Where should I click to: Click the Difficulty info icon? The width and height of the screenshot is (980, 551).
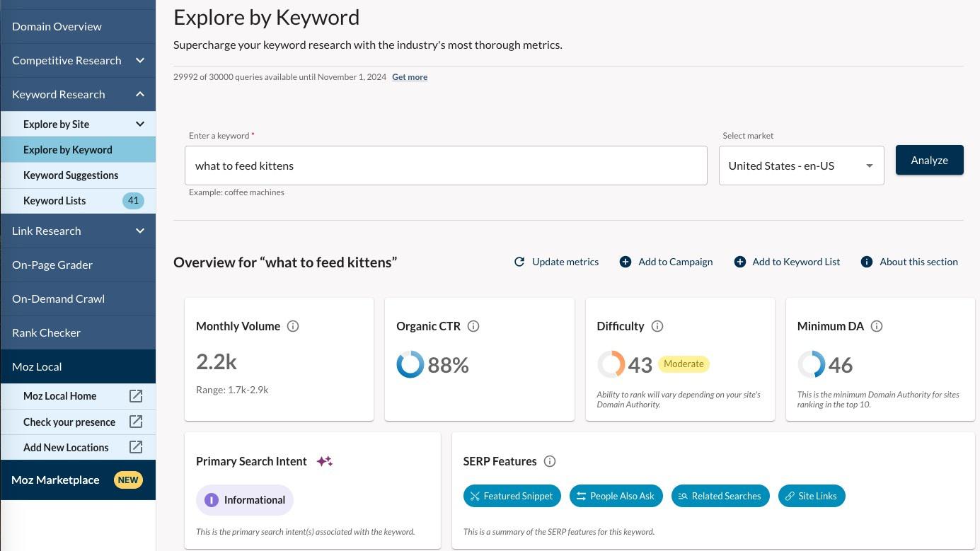coord(657,326)
